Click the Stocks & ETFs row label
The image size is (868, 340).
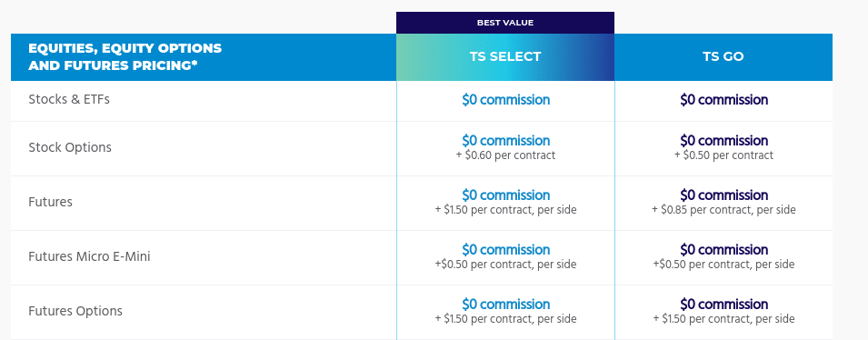[x=69, y=100]
